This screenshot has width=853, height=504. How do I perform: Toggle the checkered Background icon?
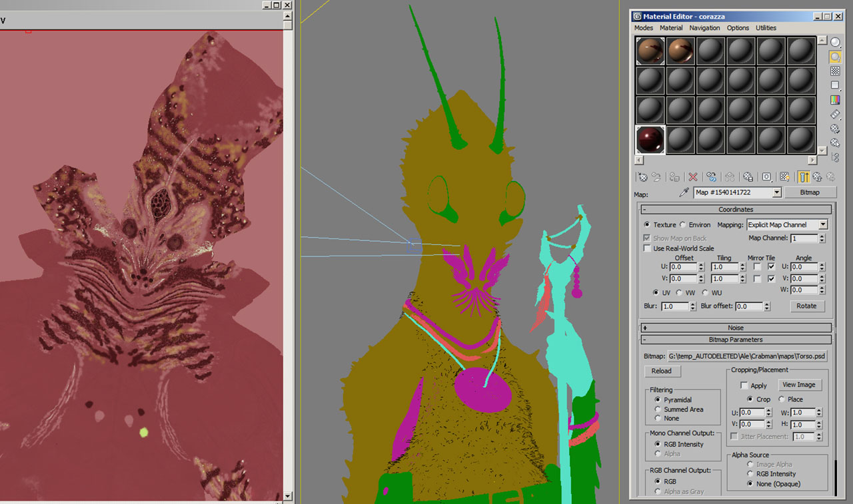pyautogui.click(x=835, y=71)
